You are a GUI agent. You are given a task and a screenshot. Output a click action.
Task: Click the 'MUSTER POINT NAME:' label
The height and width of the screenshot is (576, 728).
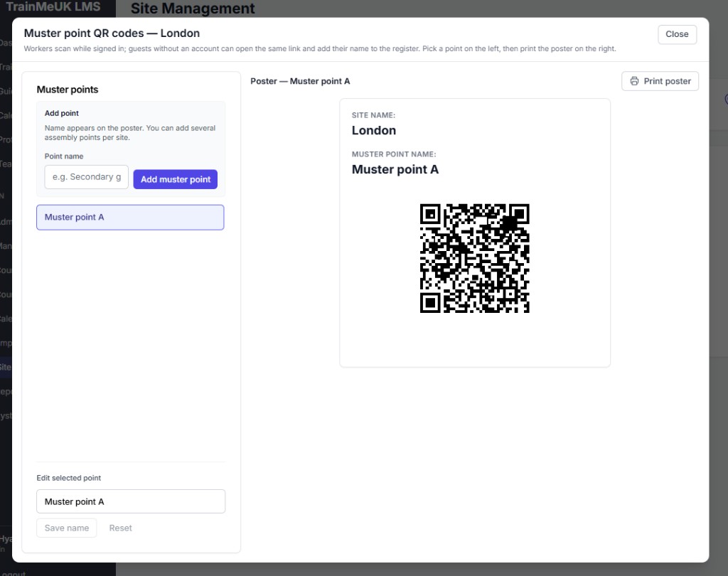point(394,154)
